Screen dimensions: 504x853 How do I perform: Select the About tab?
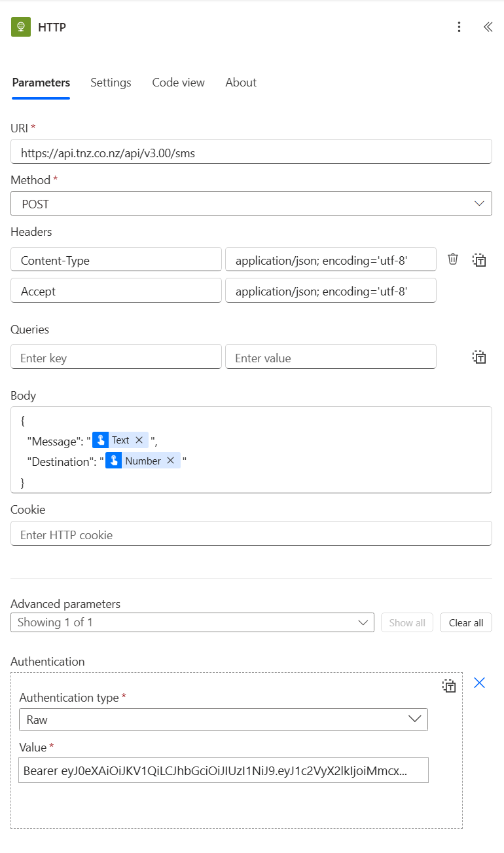click(240, 83)
